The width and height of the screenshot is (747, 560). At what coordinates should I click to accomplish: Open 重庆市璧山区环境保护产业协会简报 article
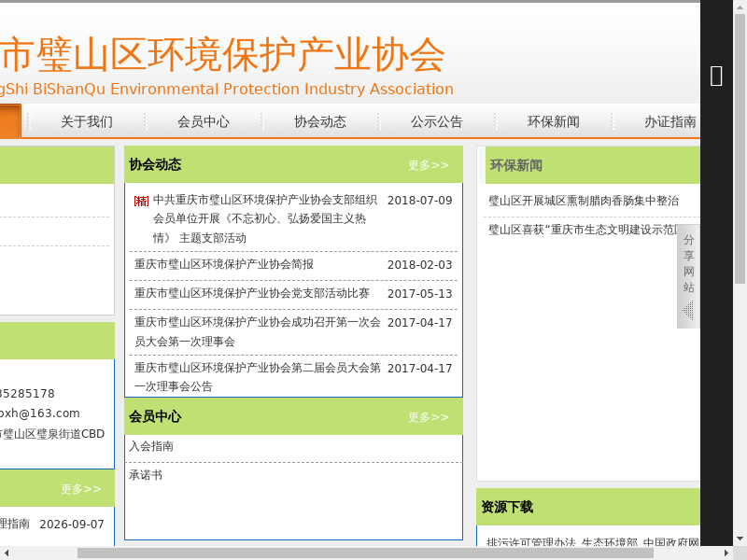point(224,264)
